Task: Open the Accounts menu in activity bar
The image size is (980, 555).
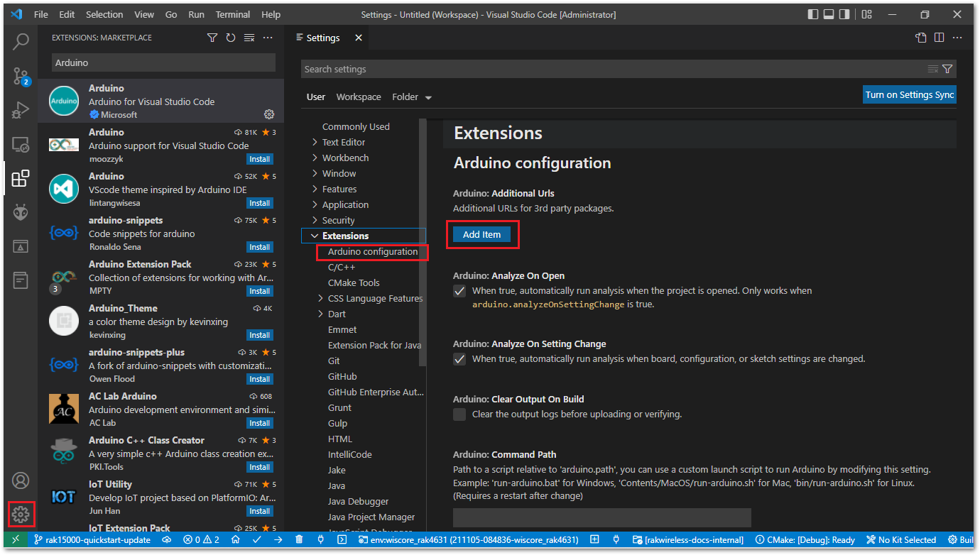Action: 21,480
